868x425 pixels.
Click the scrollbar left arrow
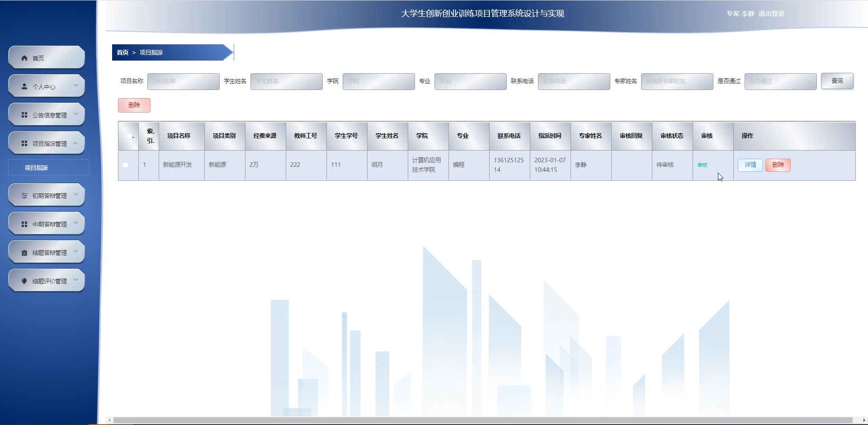[x=109, y=420]
